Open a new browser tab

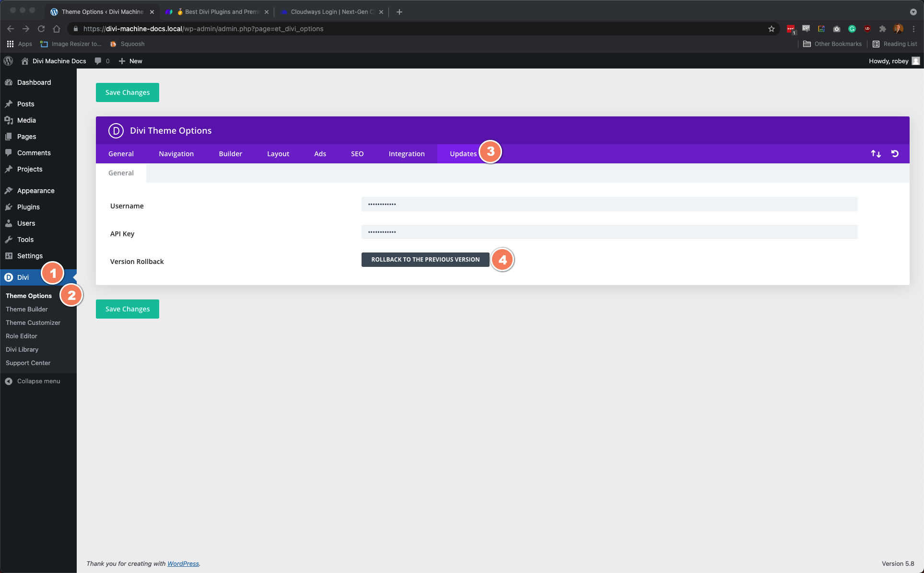click(x=399, y=12)
